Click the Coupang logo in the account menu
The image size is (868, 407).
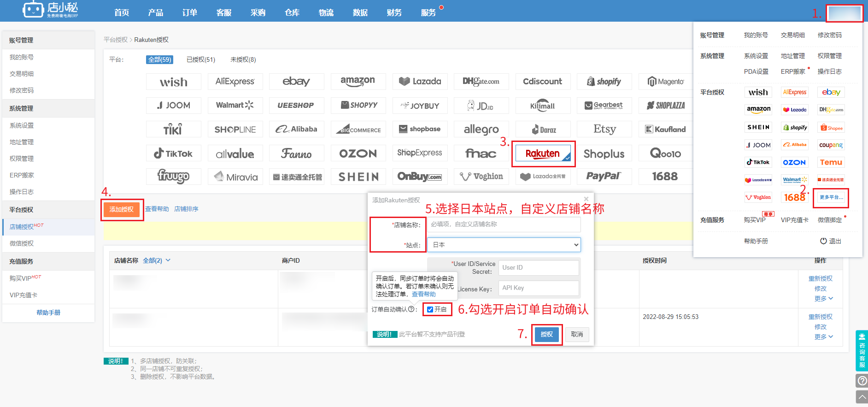click(831, 145)
